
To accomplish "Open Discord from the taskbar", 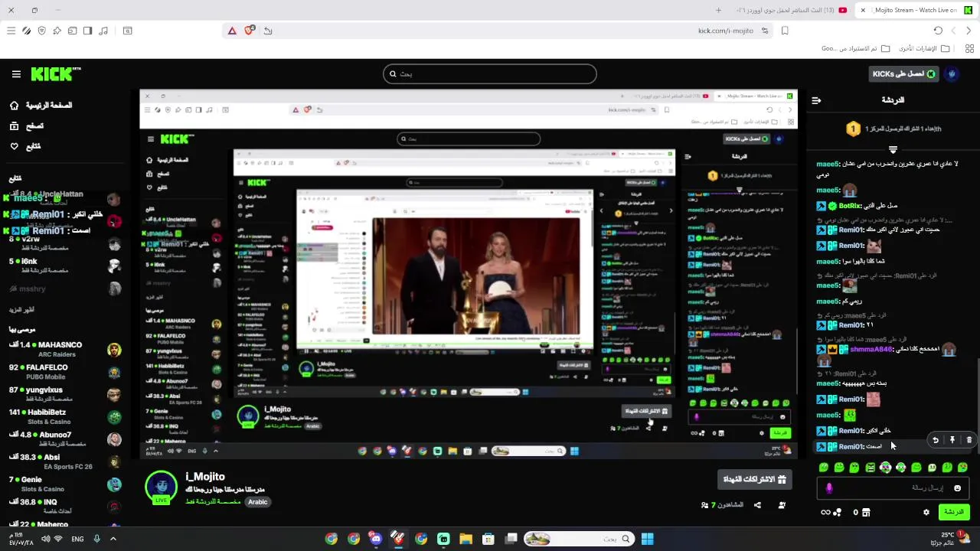I will [376, 539].
